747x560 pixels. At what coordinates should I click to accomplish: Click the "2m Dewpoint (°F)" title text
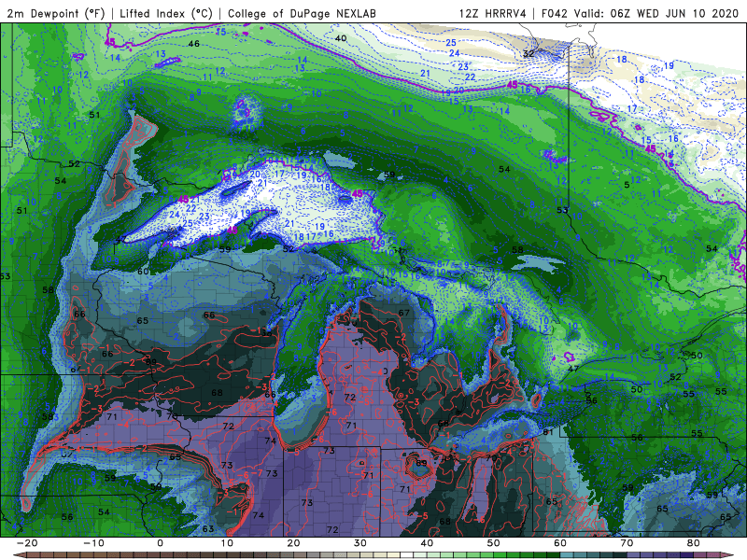tap(55, 13)
